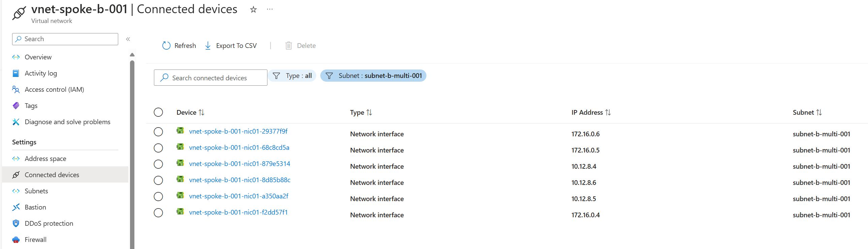Click NIC icon beside nic01-8d85b88c
Viewport: 868px width, 249px height.
[x=180, y=179]
